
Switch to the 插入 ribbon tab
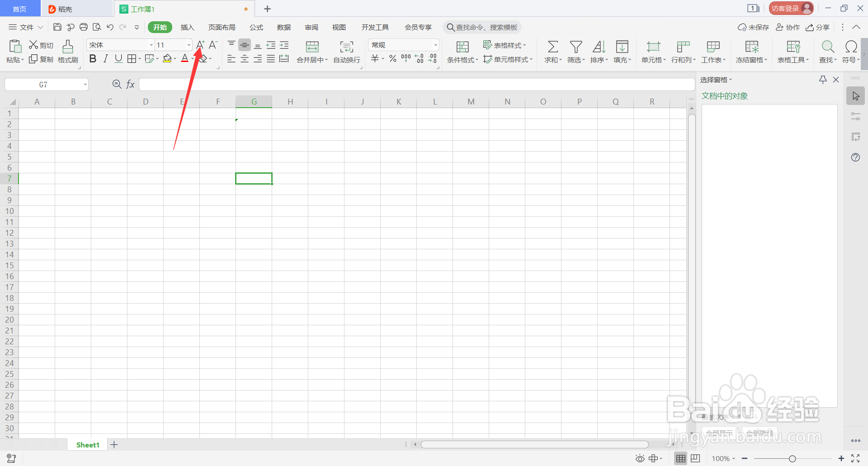pyautogui.click(x=187, y=27)
